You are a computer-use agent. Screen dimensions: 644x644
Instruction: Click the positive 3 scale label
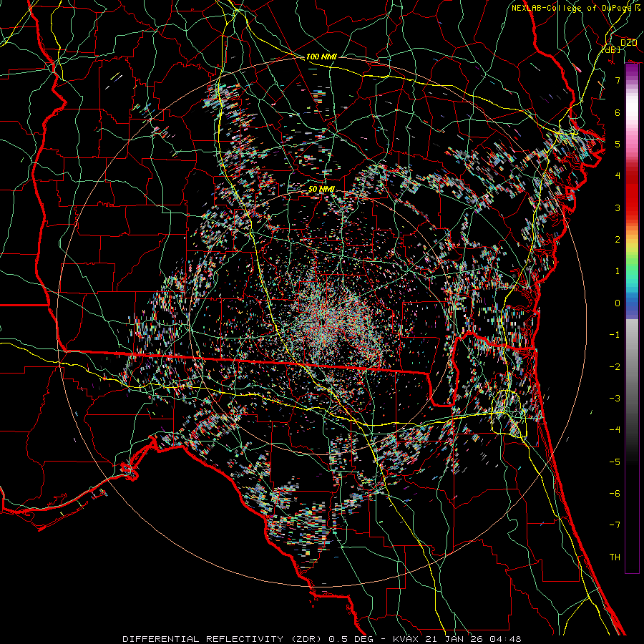click(618, 208)
